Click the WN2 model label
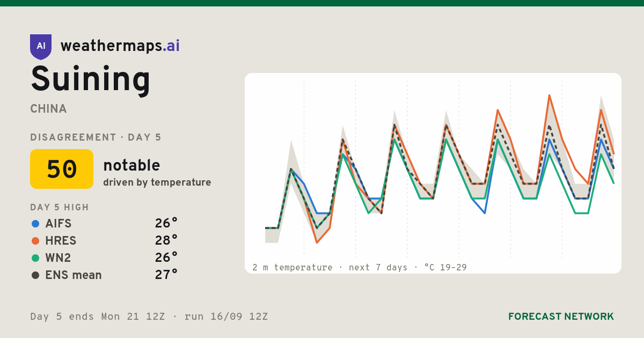This screenshot has width=644, height=338. coord(58,258)
